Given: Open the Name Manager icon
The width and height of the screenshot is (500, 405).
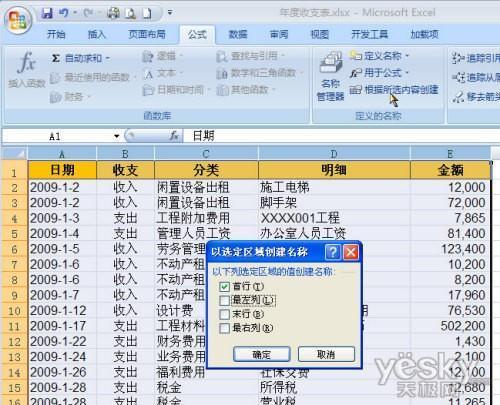Looking at the screenshot, I should coord(330,62).
